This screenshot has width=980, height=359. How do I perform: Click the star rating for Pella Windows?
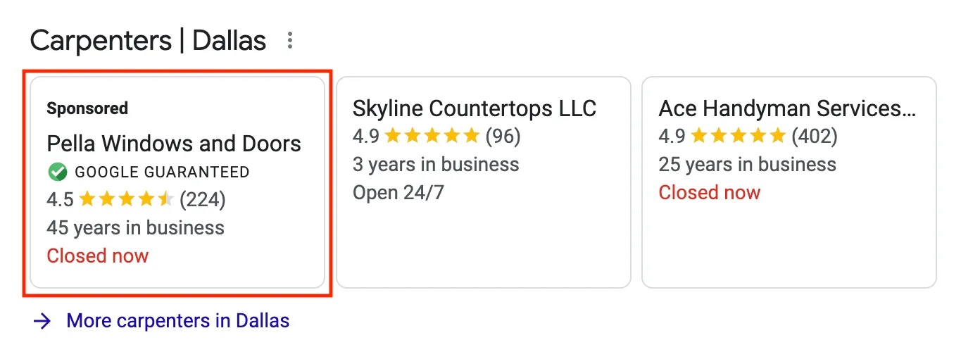pyautogui.click(x=126, y=200)
